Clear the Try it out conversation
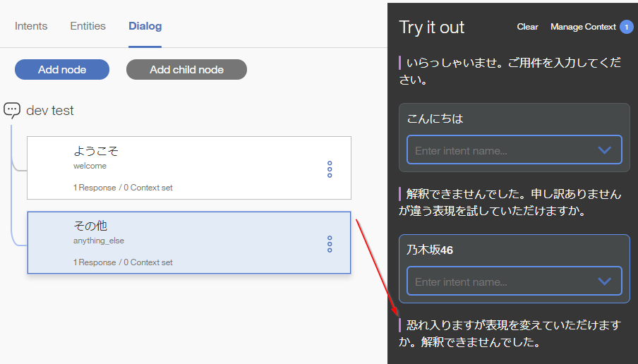Screen dimensions: 638x364 527,27
